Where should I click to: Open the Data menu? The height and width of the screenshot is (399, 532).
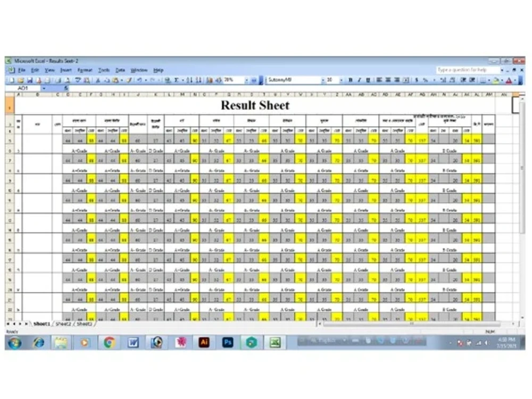point(120,70)
